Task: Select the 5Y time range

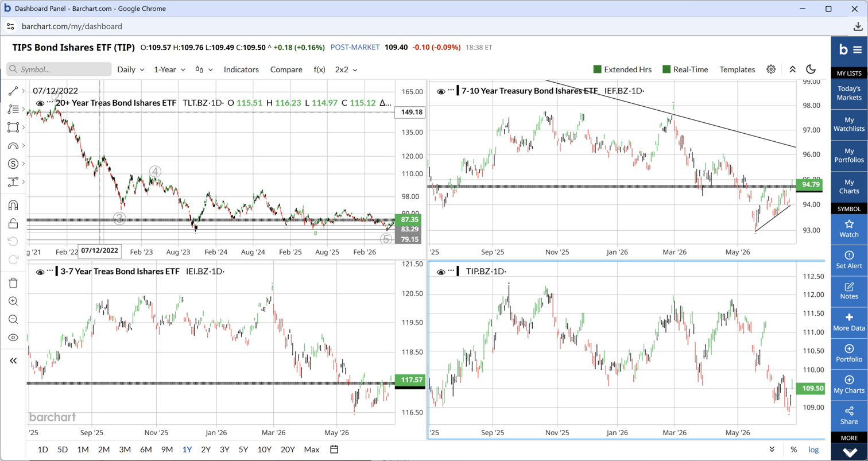Action: point(243,450)
